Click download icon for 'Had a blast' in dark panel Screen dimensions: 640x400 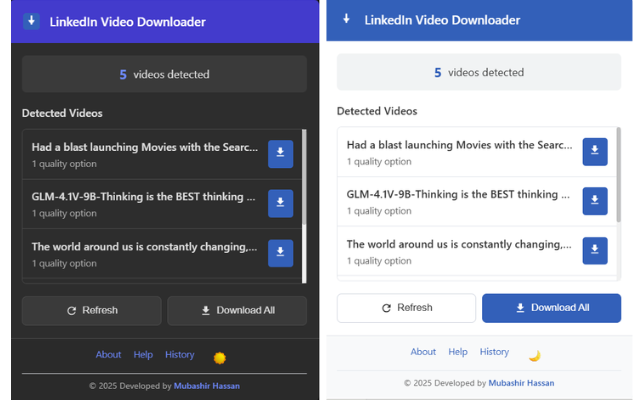[x=280, y=154]
